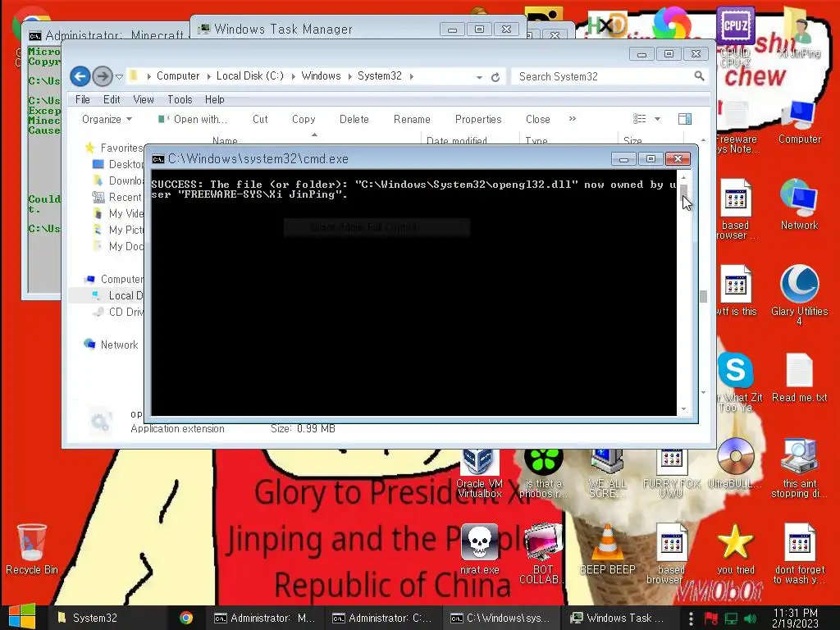The image size is (840, 630).
Task: Show more toolbar commands chevron
Action: 572,118
